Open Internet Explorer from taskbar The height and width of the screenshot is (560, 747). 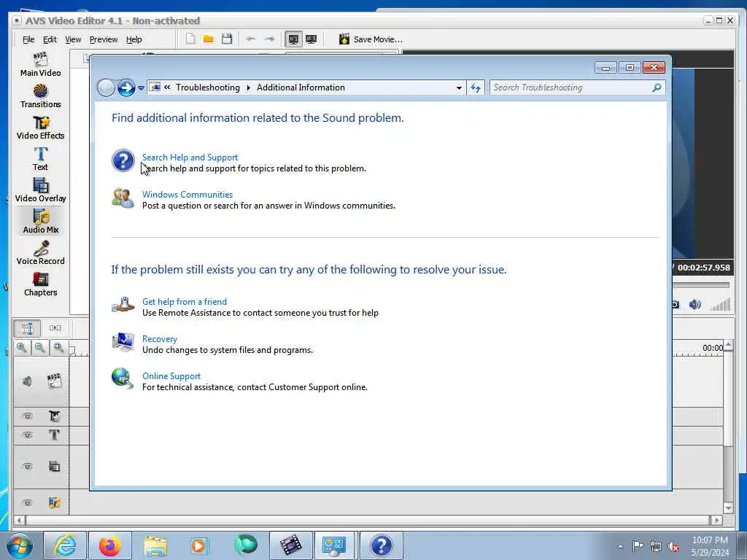65,545
